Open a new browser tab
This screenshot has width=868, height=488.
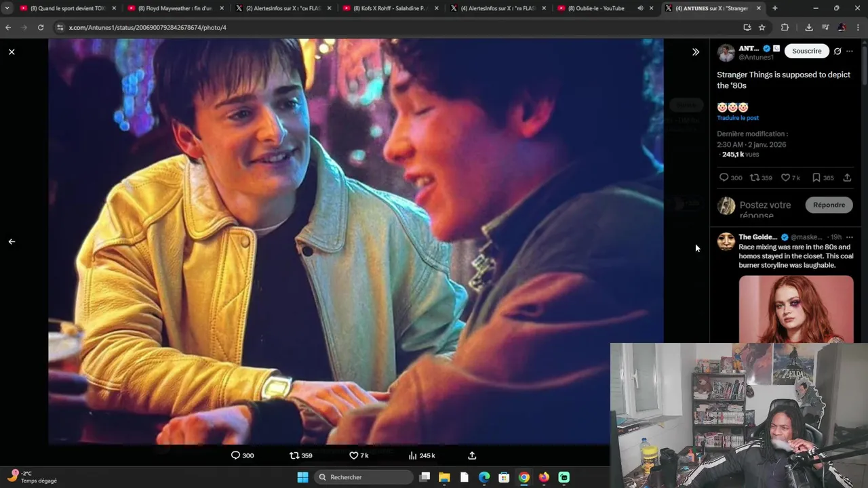(775, 8)
